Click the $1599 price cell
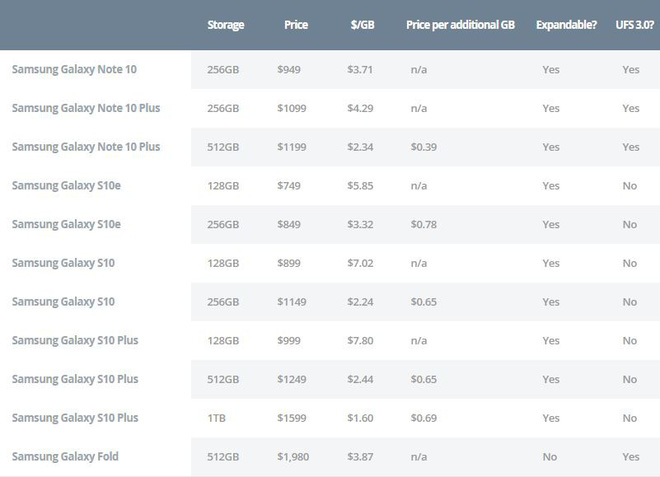660x477 pixels. 292,418
